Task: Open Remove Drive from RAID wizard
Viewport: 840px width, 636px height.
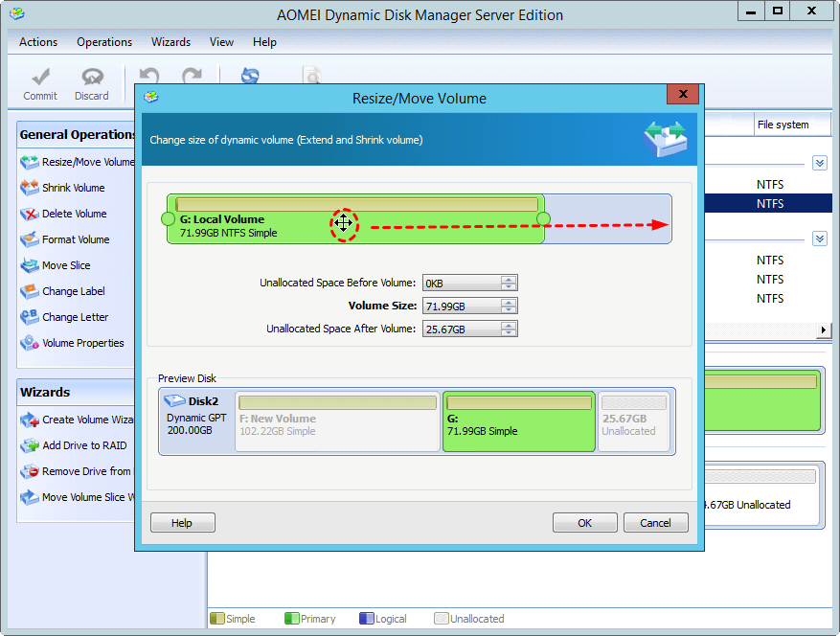Action: [76, 471]
